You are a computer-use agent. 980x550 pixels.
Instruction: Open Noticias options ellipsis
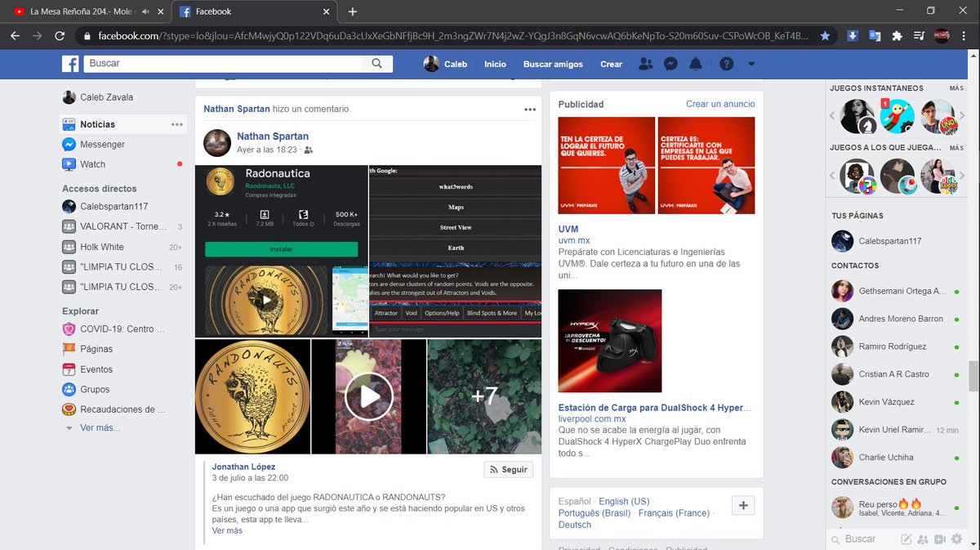(177, 124)
